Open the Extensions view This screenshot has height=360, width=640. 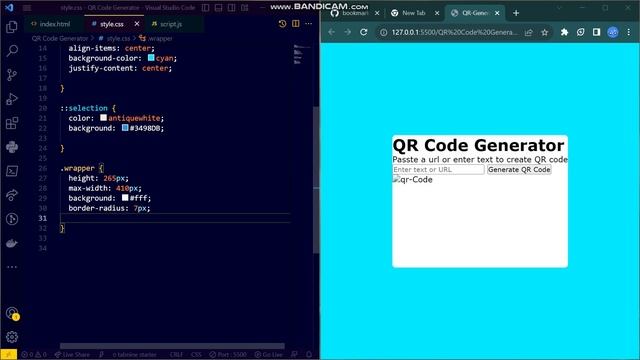click(12, 123)
